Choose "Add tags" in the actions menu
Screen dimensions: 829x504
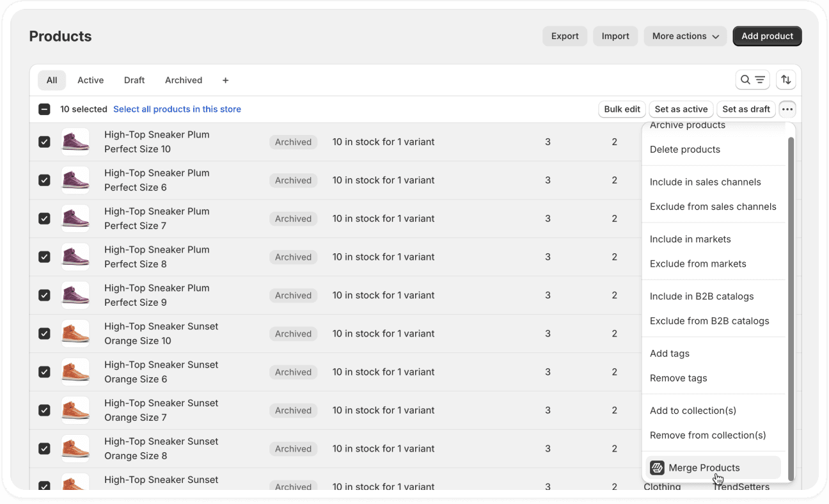[x=669, y=353]
